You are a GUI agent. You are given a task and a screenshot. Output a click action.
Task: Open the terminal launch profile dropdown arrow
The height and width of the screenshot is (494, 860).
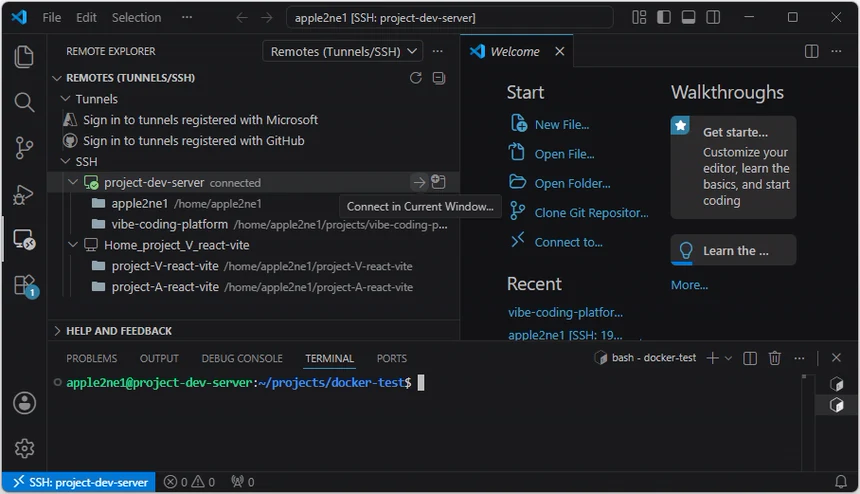pos(728,359)
